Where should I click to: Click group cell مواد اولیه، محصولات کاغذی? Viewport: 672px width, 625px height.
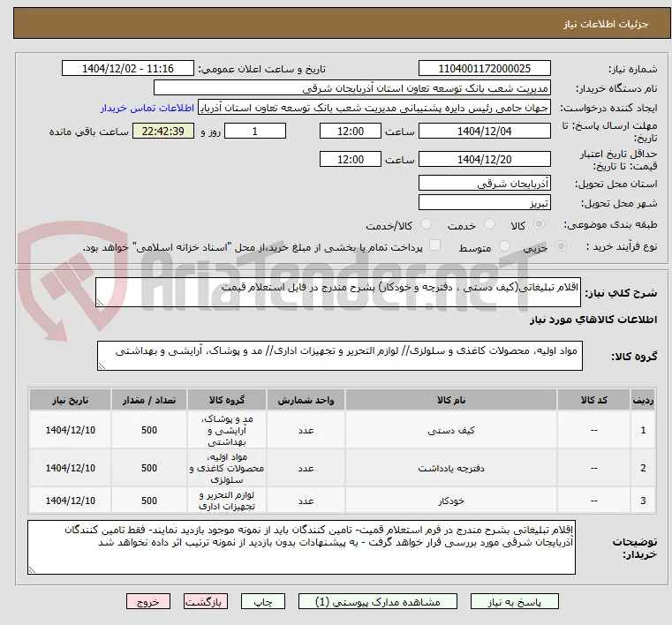coord(227,468)
